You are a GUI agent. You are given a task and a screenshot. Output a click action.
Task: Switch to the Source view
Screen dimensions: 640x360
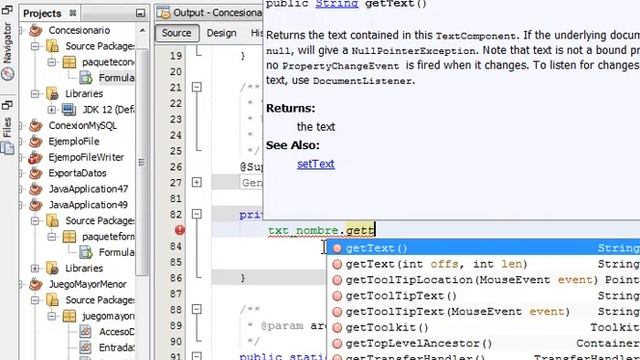point(177,33)
